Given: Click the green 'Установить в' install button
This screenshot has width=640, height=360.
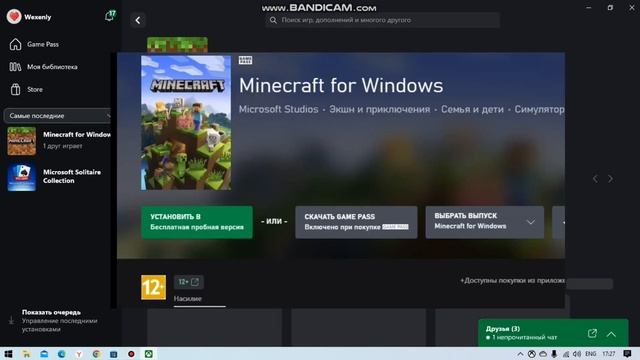Looking at the screenshot, I should pos(197,222).
